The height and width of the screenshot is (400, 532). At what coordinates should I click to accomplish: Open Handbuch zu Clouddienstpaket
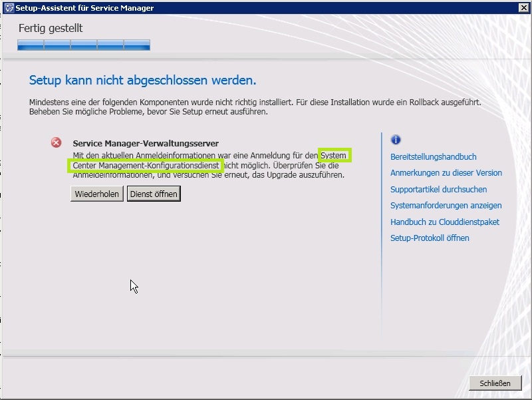(444, 222)
